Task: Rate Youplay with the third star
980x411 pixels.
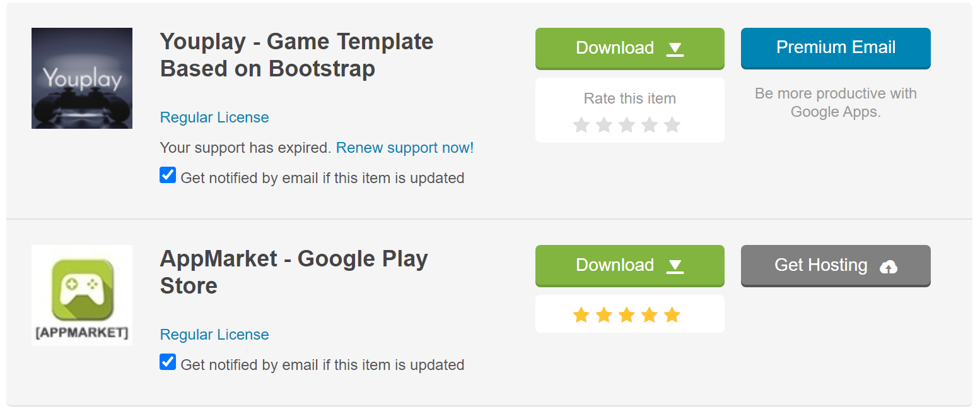Action: point(627,125)
